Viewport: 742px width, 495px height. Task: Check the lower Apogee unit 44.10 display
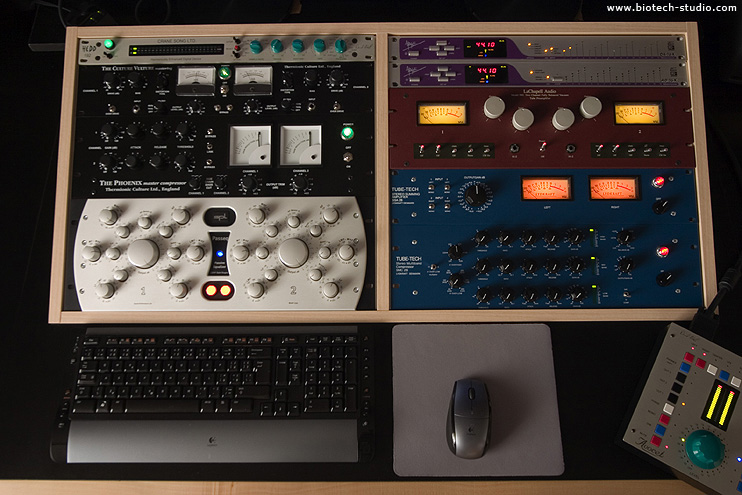[485, 73]
